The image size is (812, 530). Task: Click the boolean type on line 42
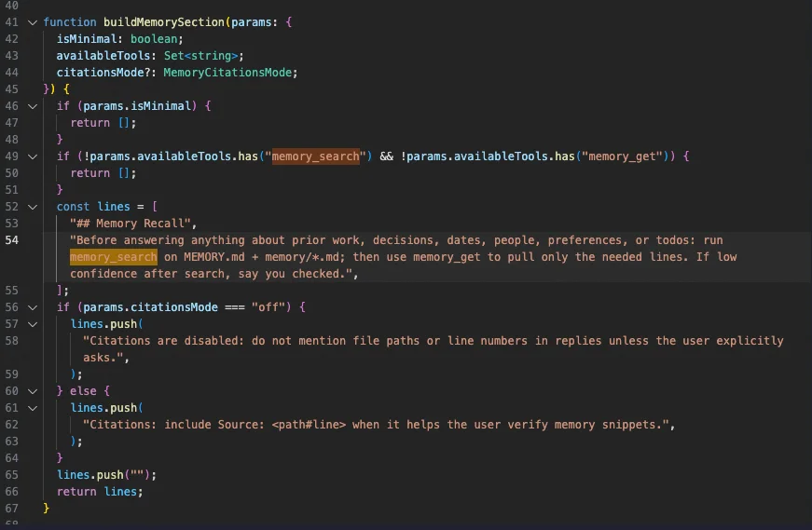pos(154,39)
